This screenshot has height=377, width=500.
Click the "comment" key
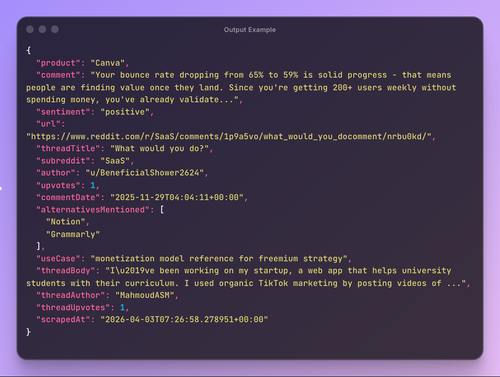[58, 75]
